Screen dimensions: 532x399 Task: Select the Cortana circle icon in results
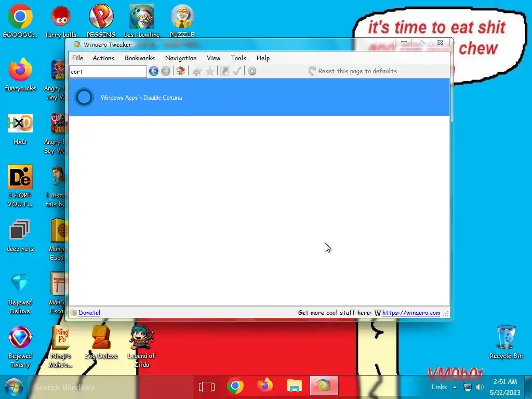point(84,97)
